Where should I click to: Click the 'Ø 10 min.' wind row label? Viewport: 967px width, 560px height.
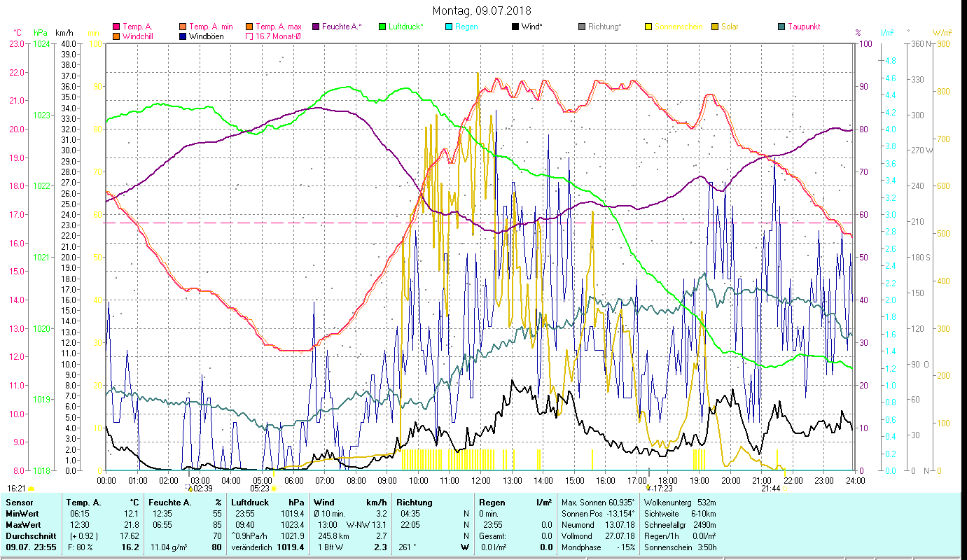point(331,514)
